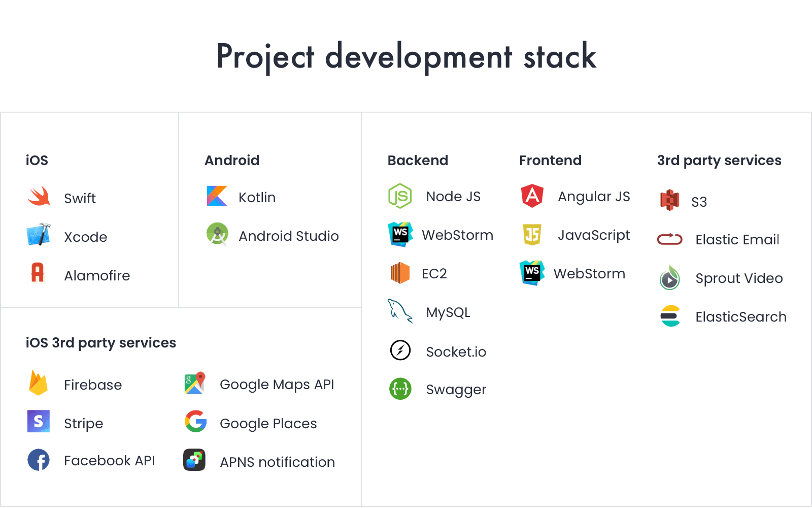Click the "Android" section heading

click(232, 160)
